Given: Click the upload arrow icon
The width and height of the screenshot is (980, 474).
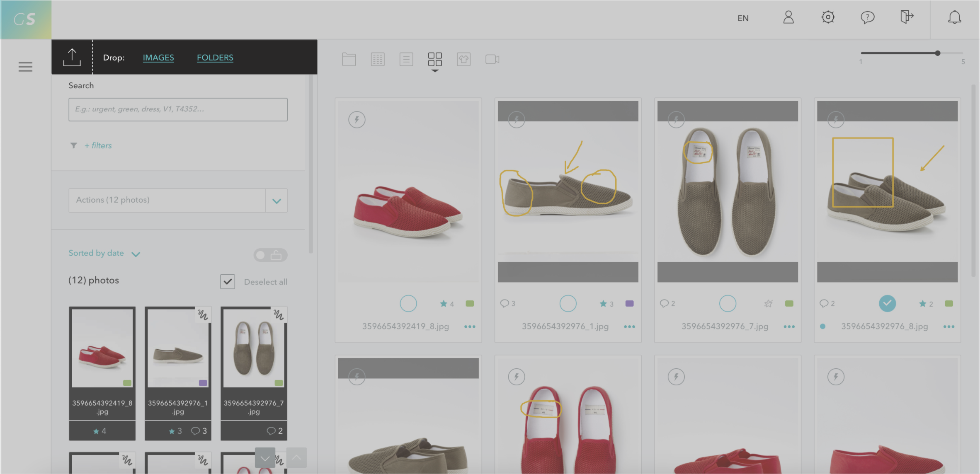Looking at the screenshot, I should [x=72, y=57].
